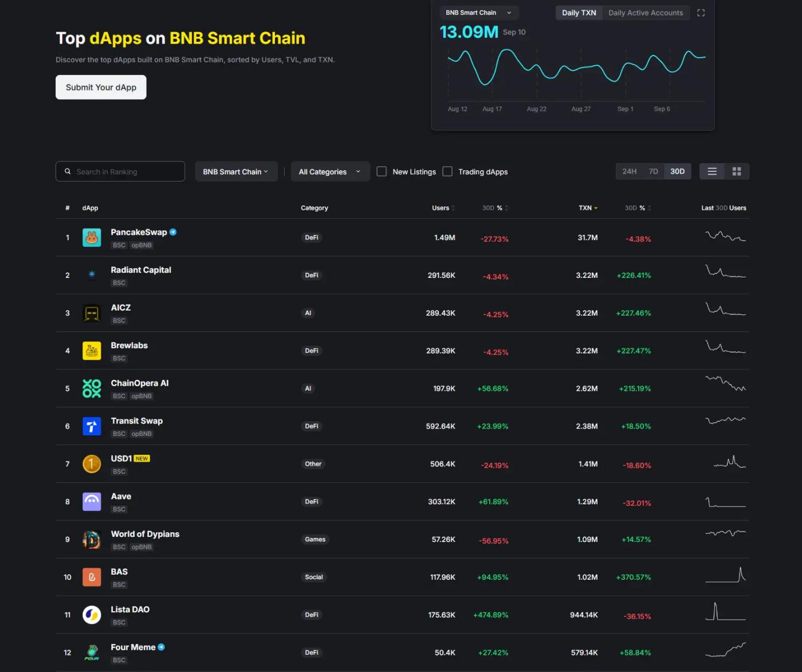This screenshot has width=802, height=672.
Task: Open the Radiant Capital dApp link
Action: click(141, 270)
